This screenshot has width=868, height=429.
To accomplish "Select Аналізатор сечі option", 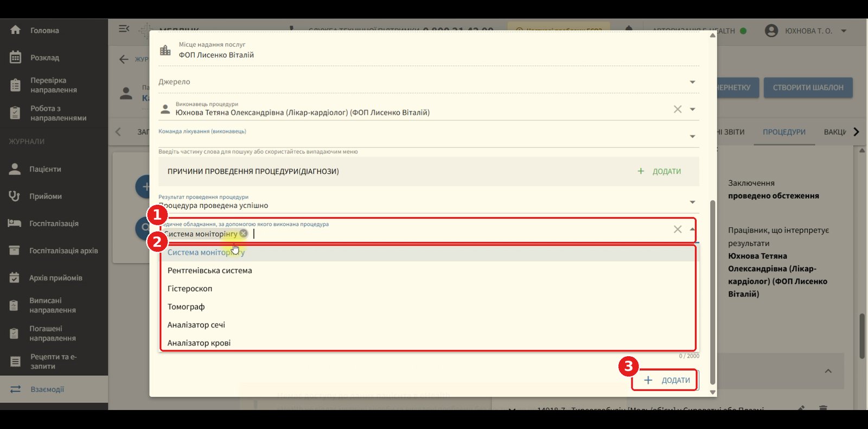I will (x=429, y=325).
